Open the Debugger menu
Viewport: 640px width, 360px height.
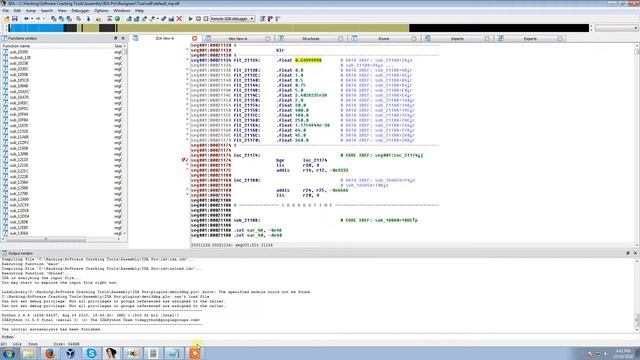point(80,11)
